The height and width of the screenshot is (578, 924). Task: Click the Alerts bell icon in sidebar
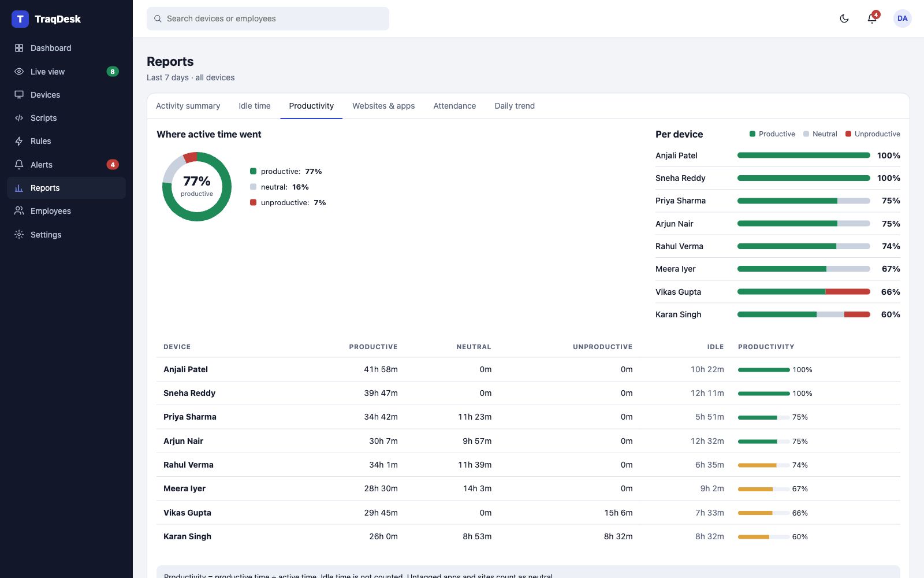[x=19, y=165]
